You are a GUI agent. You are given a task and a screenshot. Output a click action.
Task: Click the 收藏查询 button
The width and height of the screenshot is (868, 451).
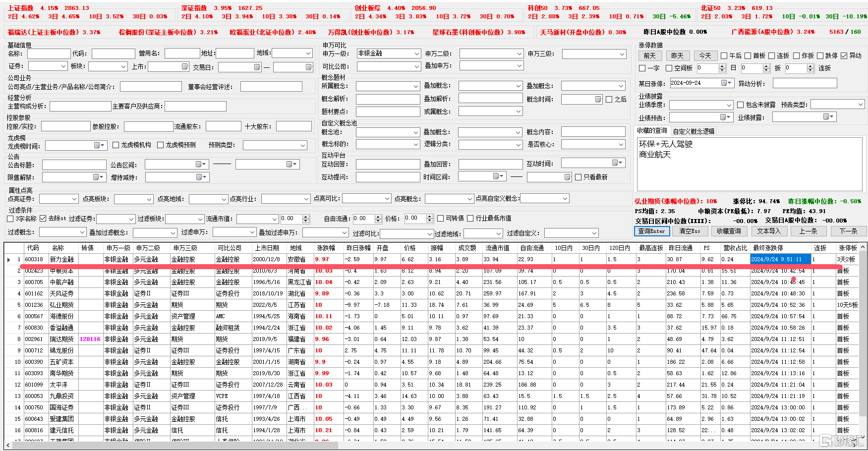pyautogui.click(x=729, y=231)
